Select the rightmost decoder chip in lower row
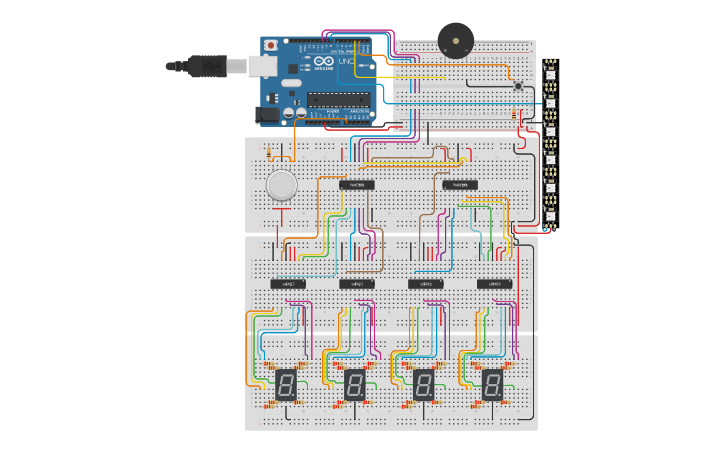This screenshot has height=453, width=725. (495, 284)
